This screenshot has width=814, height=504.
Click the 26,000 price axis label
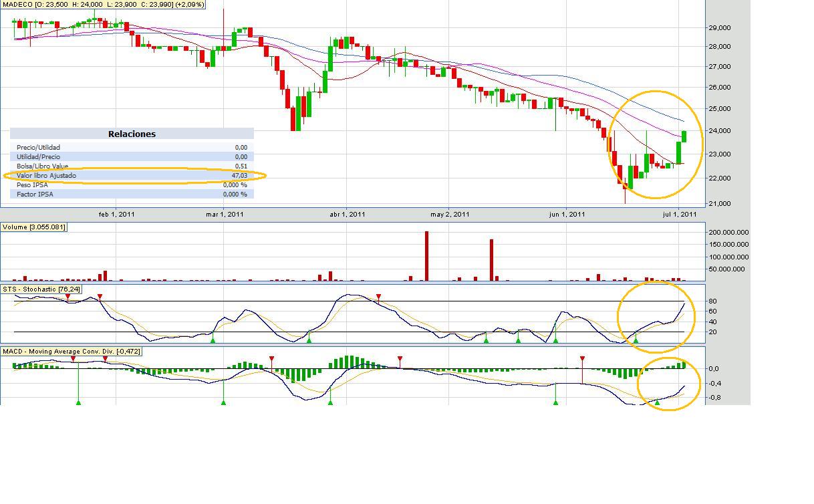point(719,88)
